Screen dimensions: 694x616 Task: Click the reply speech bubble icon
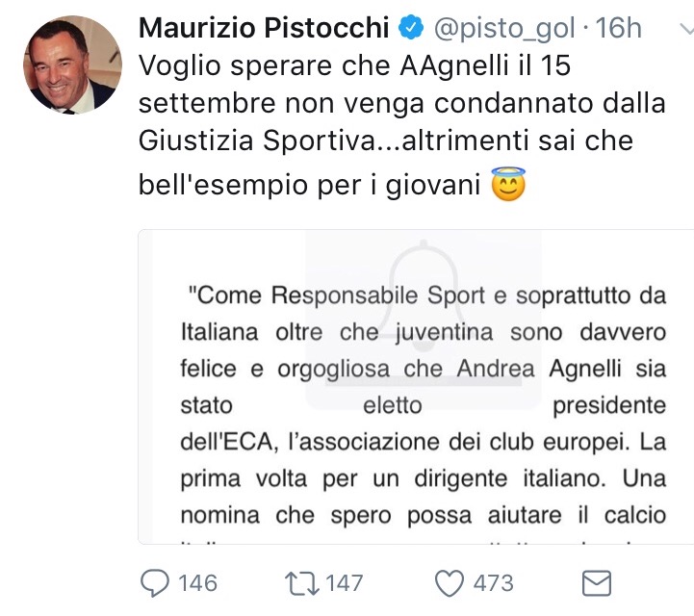155,582
